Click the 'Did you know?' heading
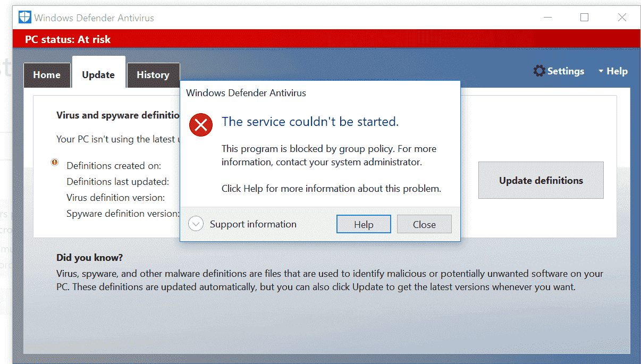The height and width of the screenshot is (364, 641). 90,258
